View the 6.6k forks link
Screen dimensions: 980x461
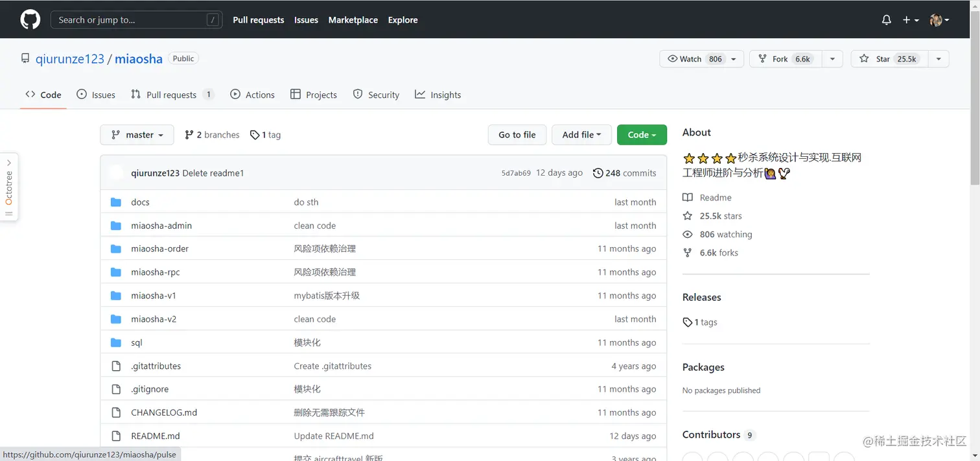[x=710, y=253]
